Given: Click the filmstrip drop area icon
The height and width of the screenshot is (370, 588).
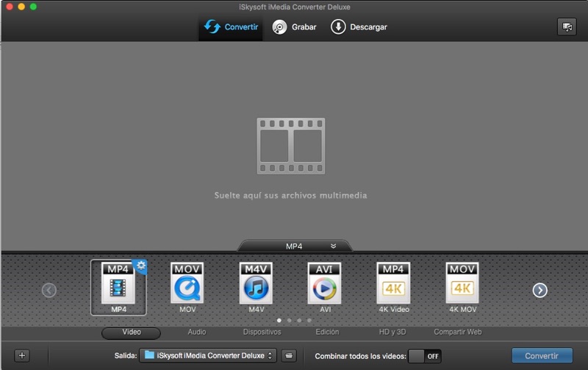Looking at the screenshot, I should (291, 146).
